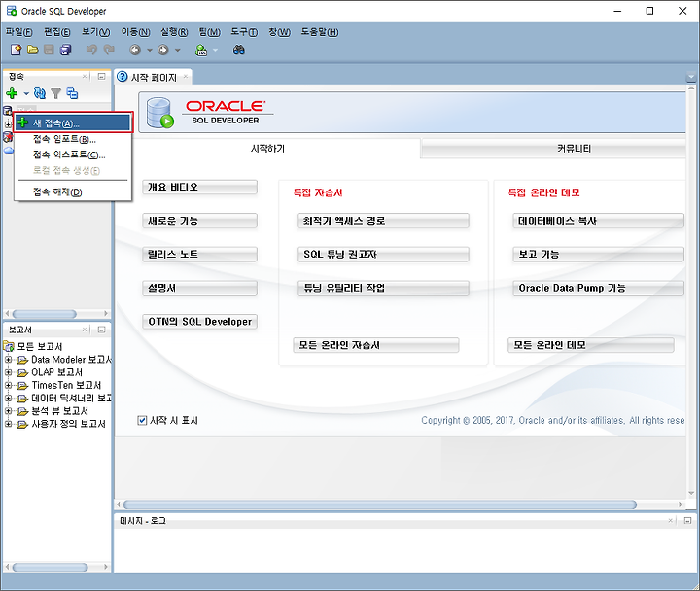Click the OLAP 보고서 folder icon

coord(22,372)
